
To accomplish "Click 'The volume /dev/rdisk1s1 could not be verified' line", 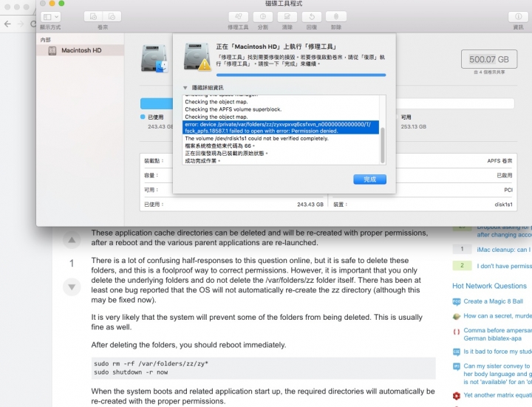I will point(256,138).
